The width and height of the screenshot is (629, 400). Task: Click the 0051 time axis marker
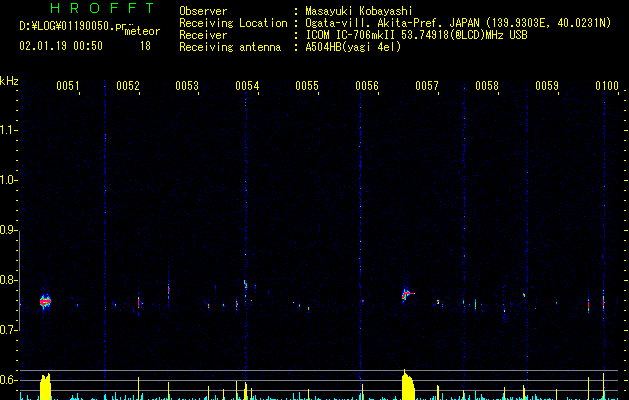(x=67, y=86)
